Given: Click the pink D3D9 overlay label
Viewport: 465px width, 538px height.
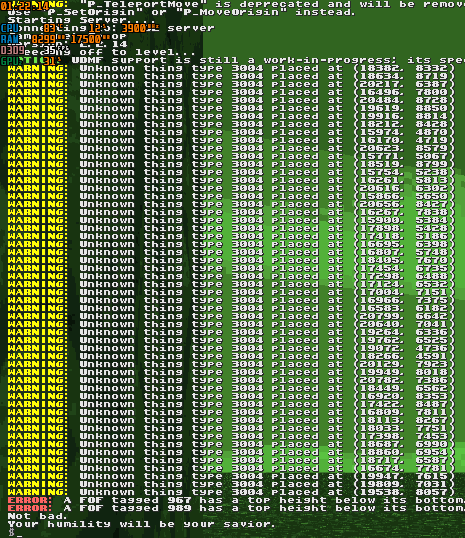Looking at the screenshot, I should (x=13, y=50).
